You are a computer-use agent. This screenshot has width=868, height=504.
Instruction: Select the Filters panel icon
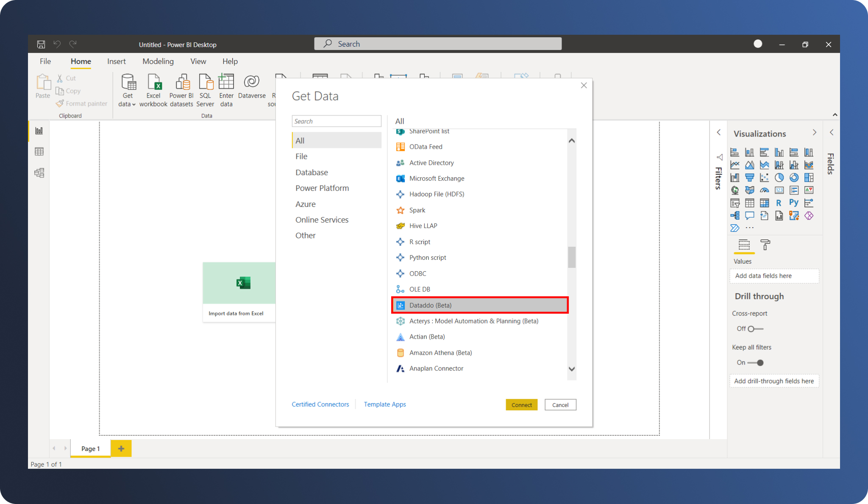[719, 156]
